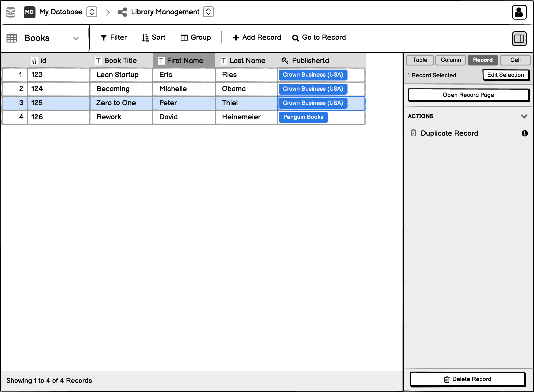Screen dimensions: 534x392
Task: Click the Sort icon in toolbar
Action: click(145, 38)
